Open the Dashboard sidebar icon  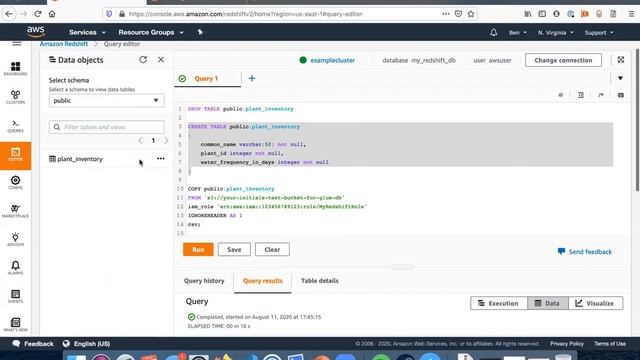tap(16, 69)
